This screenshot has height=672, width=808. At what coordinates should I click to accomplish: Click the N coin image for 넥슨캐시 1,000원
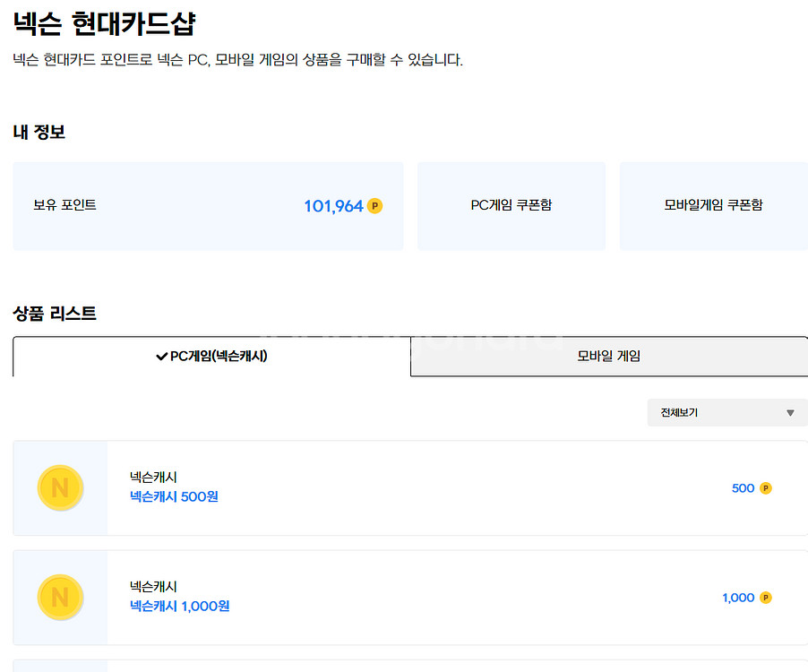click(x=60, y=598)
